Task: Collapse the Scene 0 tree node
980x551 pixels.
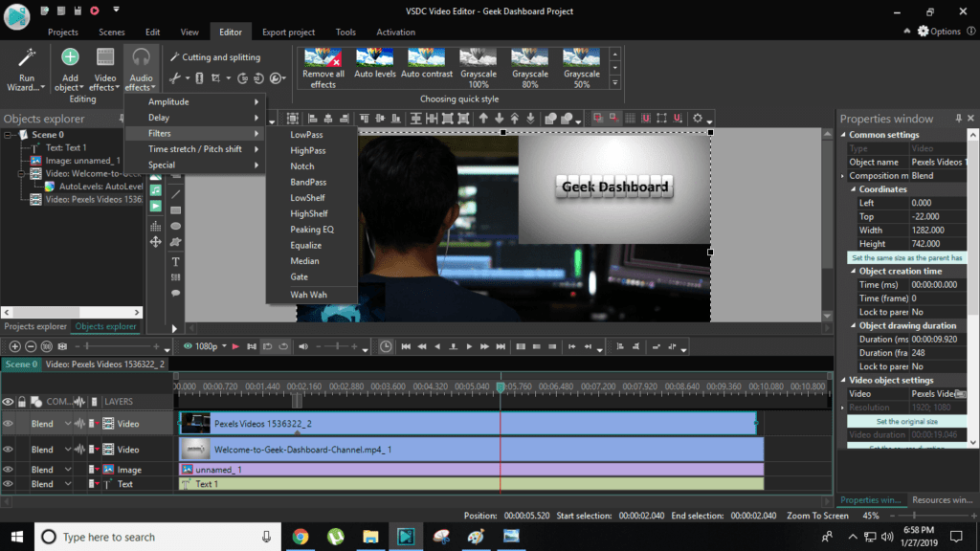Action: point(8,135)
